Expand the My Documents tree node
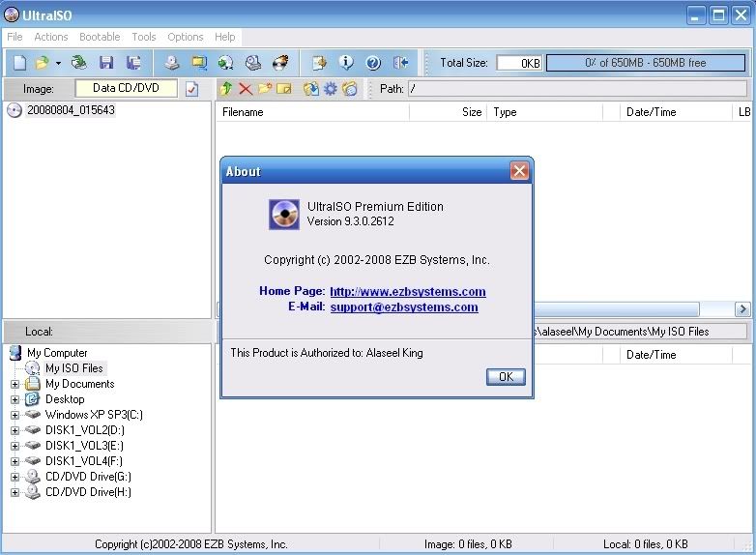The width and height of the screenshot is (756, 555). tap(15, 384)
